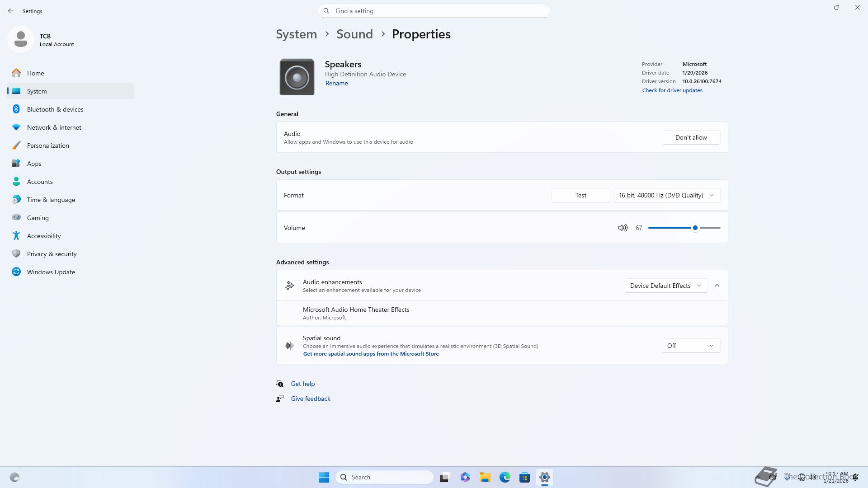Click the Windows Start button
This screenshot has height=488, width=868.
[324, 477]
